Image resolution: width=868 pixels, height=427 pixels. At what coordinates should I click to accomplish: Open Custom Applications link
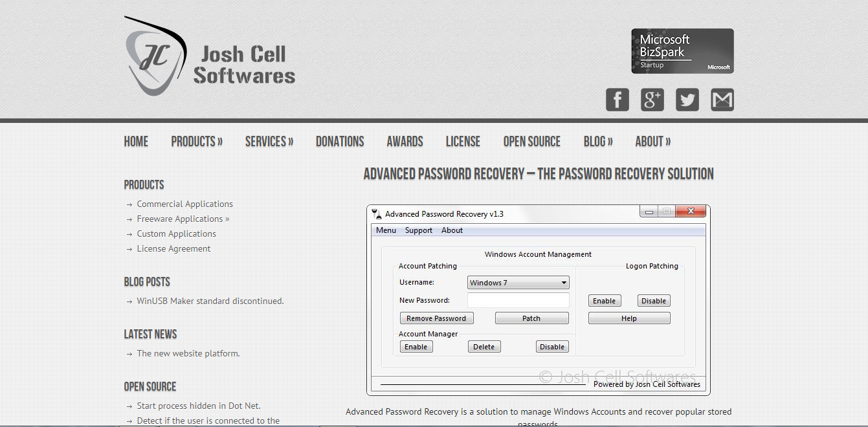pos(176,234)
